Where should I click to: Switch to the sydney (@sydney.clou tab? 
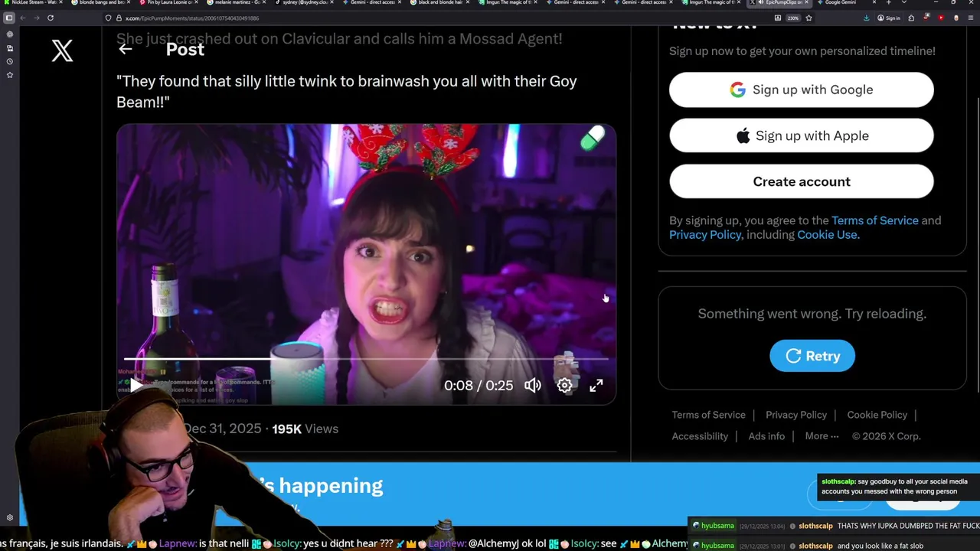click(303, 3)
